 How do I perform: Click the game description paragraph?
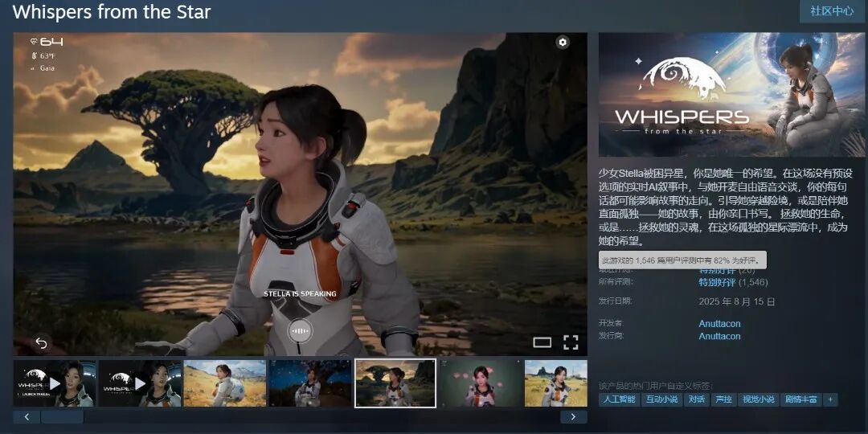(726, 207)
